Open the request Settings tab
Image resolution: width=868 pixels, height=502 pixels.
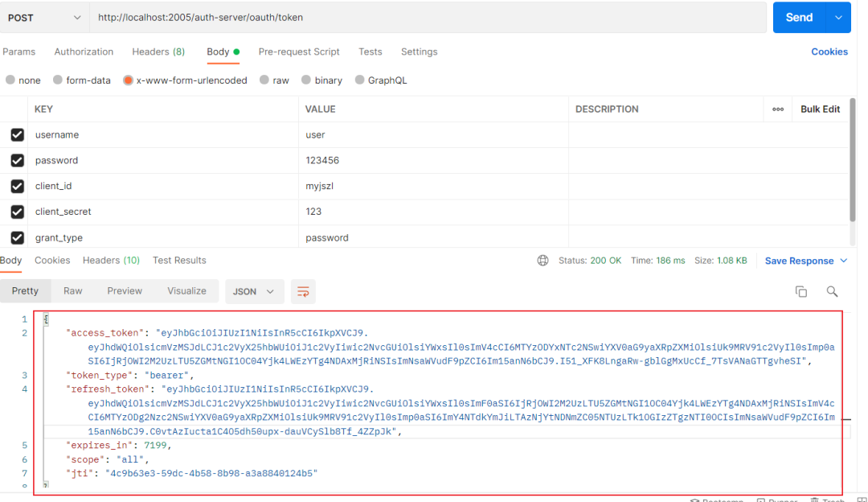tap(419, 51)
